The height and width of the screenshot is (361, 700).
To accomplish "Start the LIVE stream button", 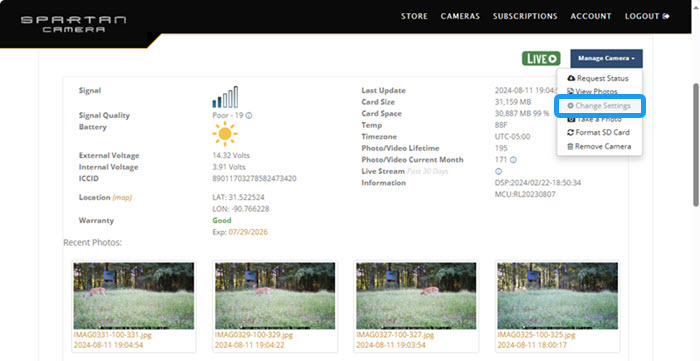I will (541, 58).
